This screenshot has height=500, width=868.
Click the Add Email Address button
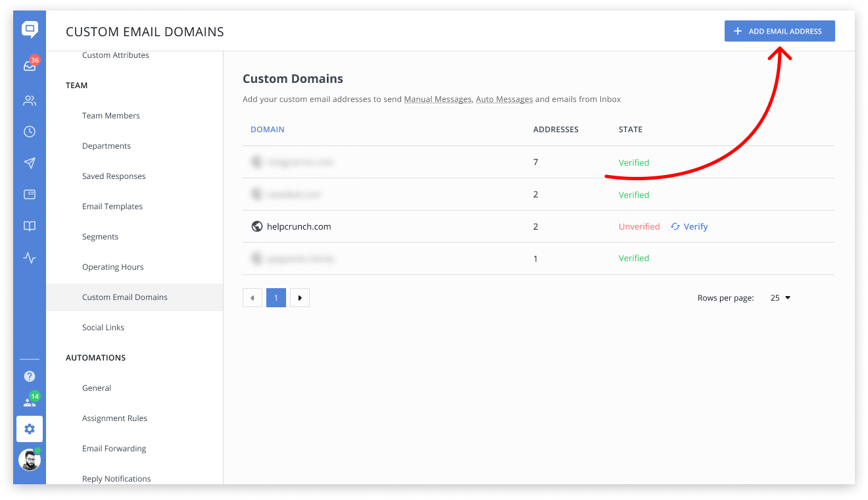coord(779,31)
